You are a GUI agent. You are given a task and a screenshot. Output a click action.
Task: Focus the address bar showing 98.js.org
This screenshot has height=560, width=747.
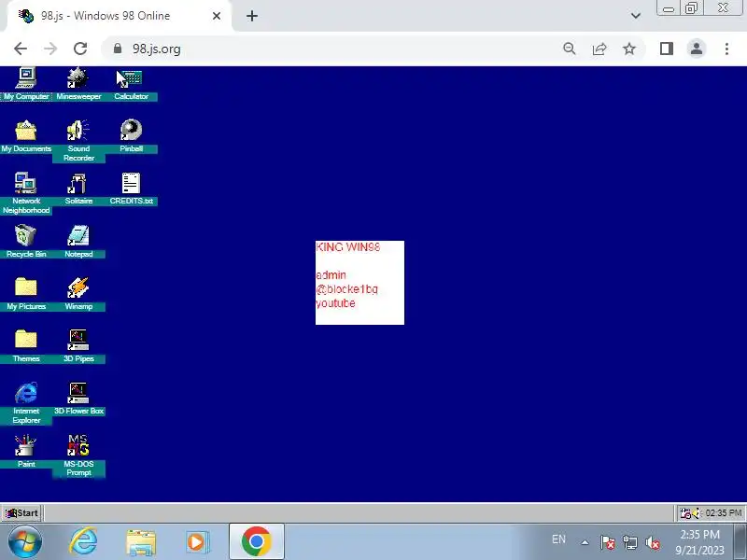pos(333,49)
